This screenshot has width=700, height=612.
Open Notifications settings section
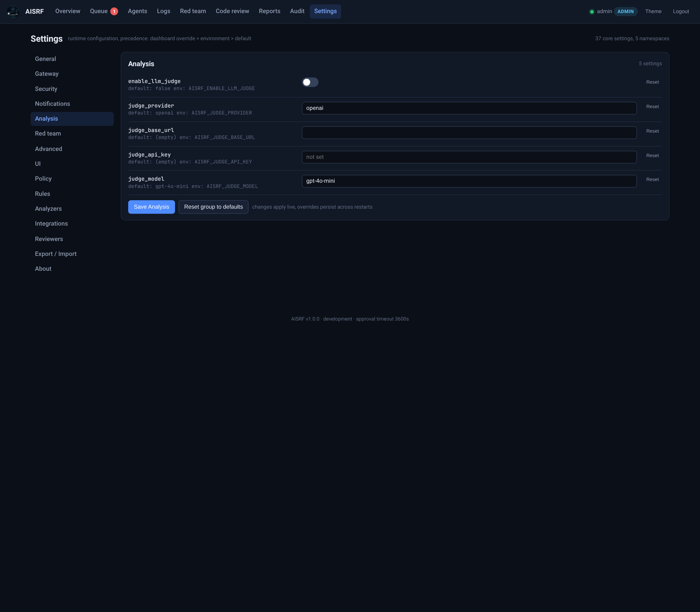pyautogui.click(x=72, y=104)
